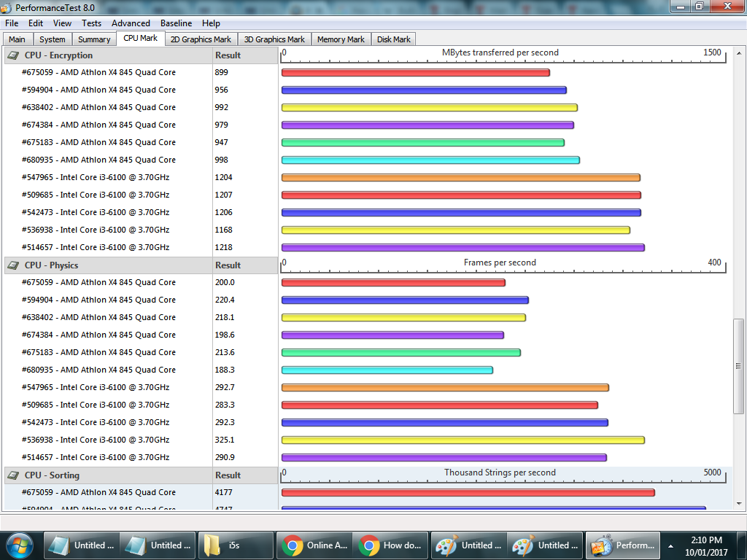Switch to first Untitled Paint taskbar window
This screenshot has width=747, height=560.
[468, 545]
